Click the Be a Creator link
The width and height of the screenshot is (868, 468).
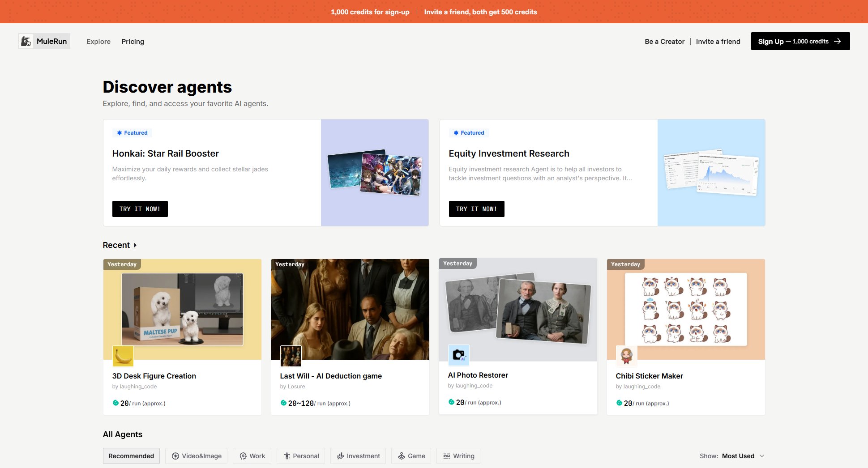664,41
